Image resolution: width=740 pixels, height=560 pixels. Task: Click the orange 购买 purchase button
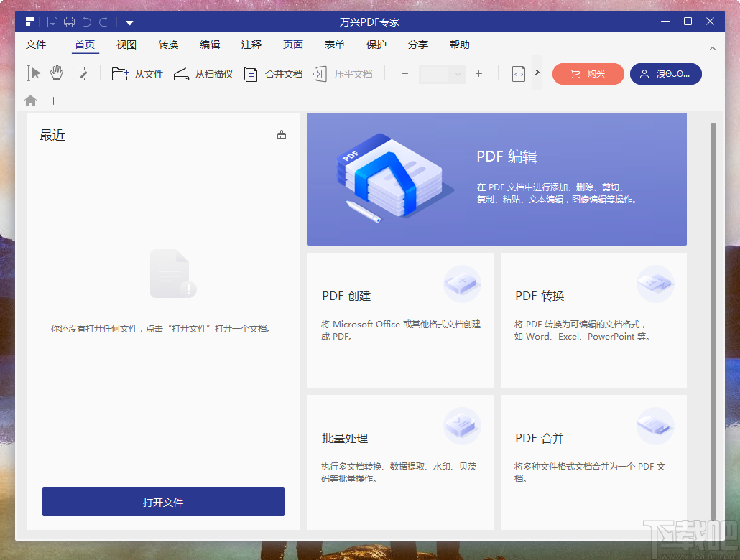pyautogui.click(x=588, y=73)
